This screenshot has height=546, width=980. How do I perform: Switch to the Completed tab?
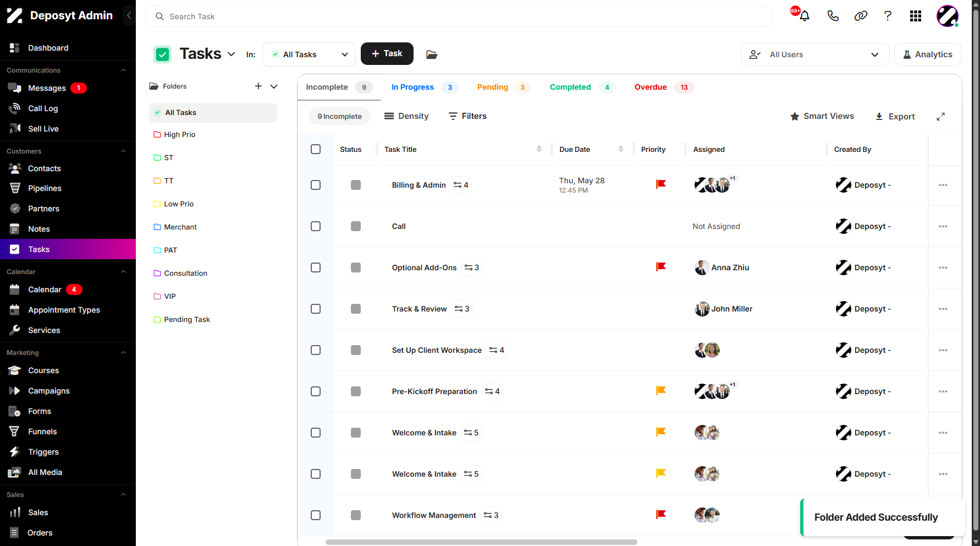[x=581, y=87]
